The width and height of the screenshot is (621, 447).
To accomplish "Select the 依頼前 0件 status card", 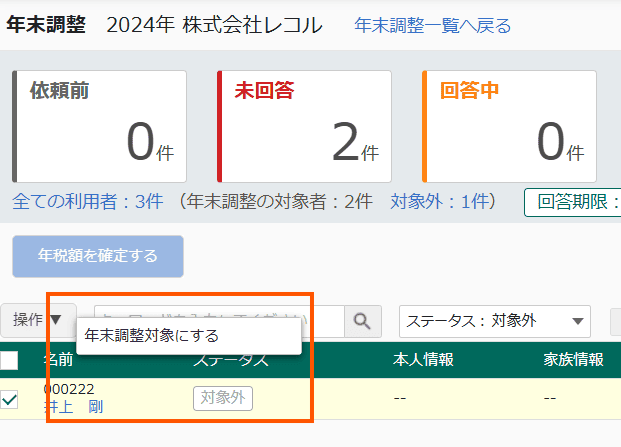I will 99,126.
